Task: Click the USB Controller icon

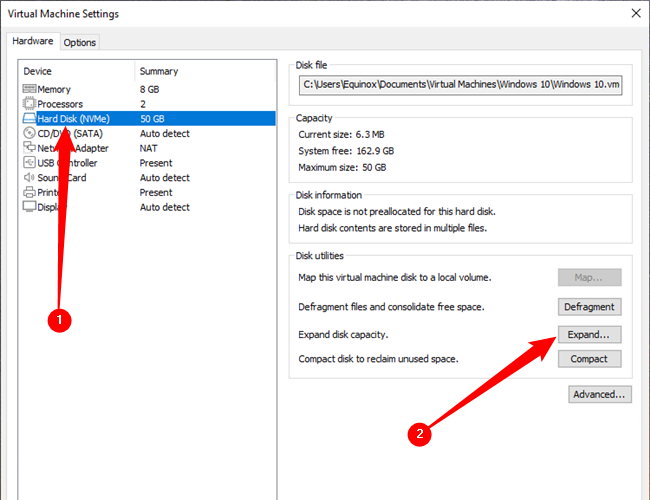Action: (x=29, y=163)
